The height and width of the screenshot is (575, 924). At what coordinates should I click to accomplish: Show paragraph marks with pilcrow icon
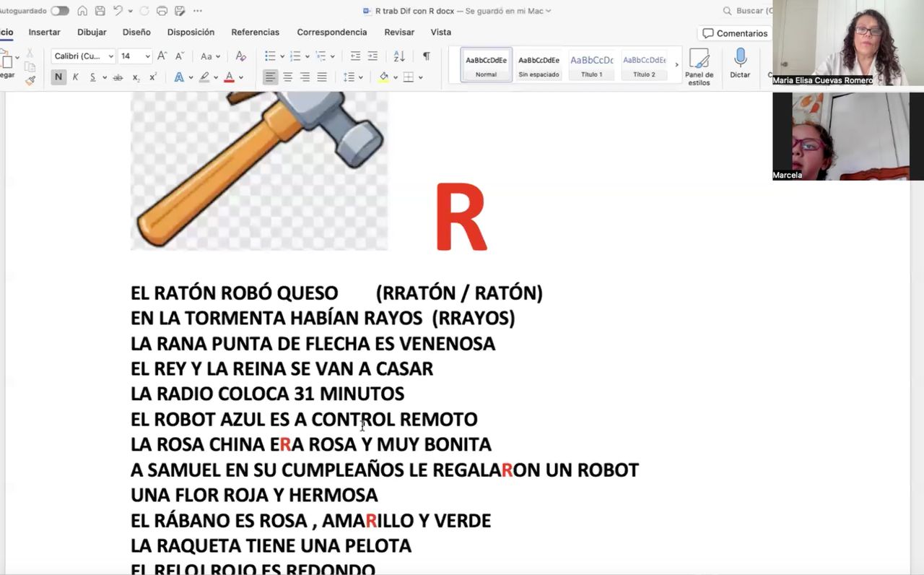(426, 56)
